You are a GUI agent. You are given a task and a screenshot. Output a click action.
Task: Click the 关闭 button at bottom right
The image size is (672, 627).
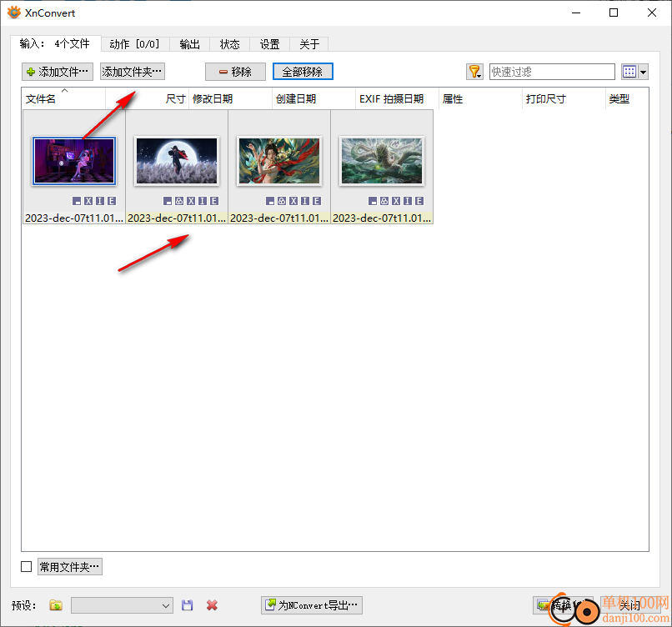[630, 605]
